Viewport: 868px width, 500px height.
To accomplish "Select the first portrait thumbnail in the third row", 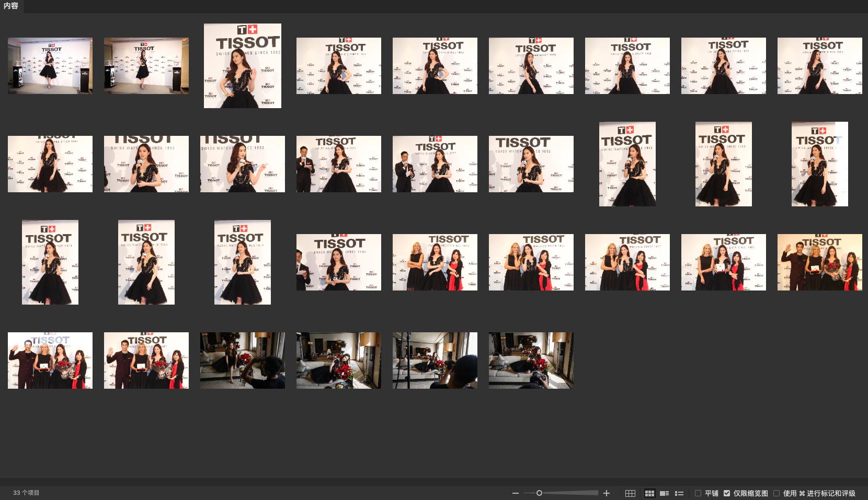I will coord(50,262).
